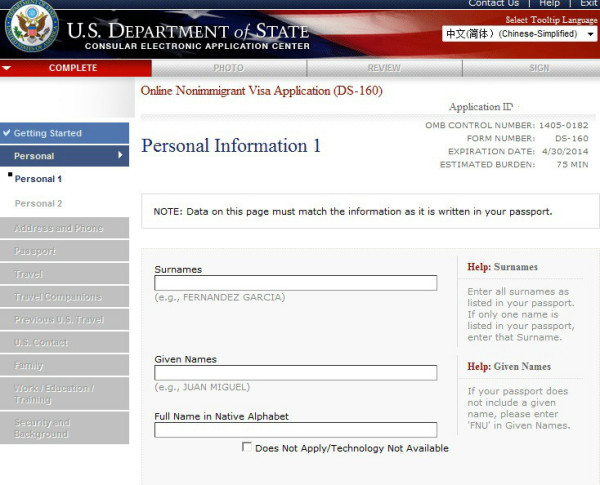This screenshot has height=485, width=600.
Task: Open the SIGN tab
Action: pyautogui.click(x=539, y=68)
